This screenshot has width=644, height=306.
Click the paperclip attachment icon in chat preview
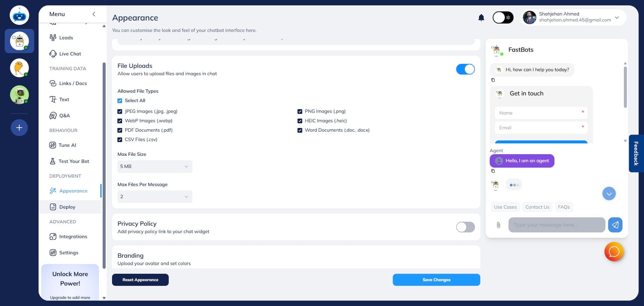(x=499, y=225)
